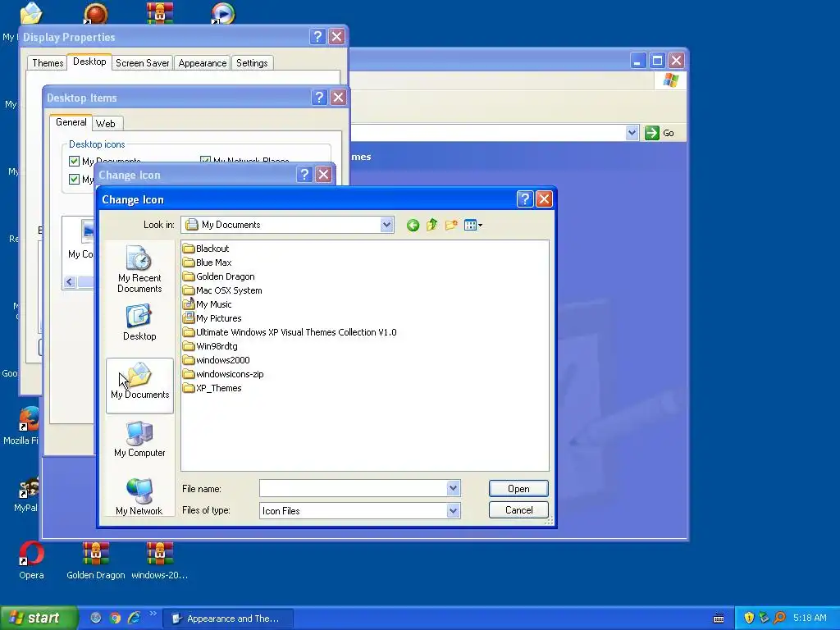Switch to Screen Saver tab
This screenshot has width=840, height=630.
tap(143, 62)
